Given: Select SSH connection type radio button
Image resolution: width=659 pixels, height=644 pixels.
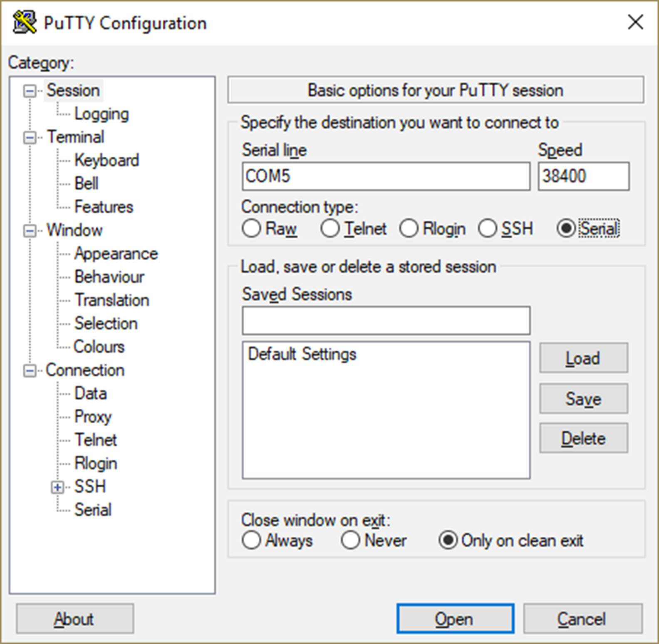Looking at the screenshot, I should pos(488,229).
